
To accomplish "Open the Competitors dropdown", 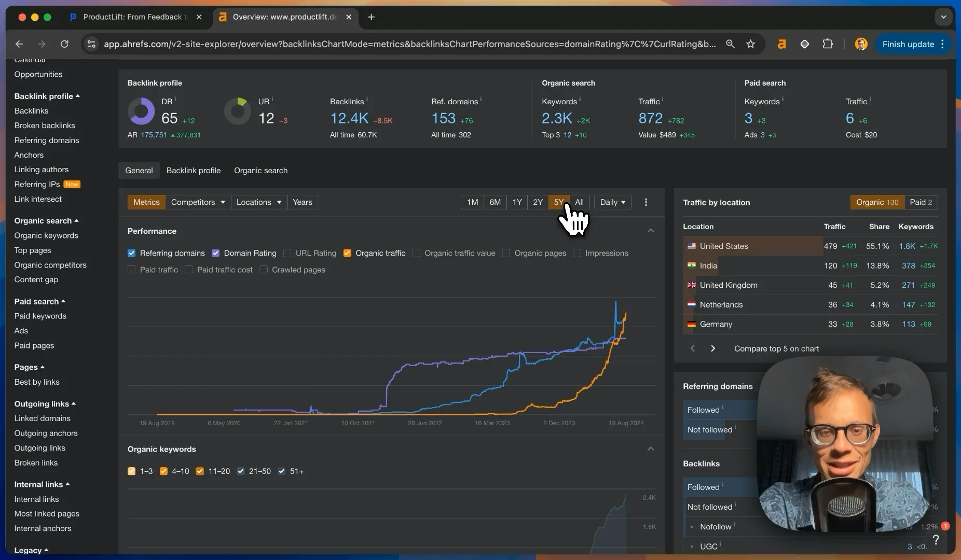I will click(198, 202).
